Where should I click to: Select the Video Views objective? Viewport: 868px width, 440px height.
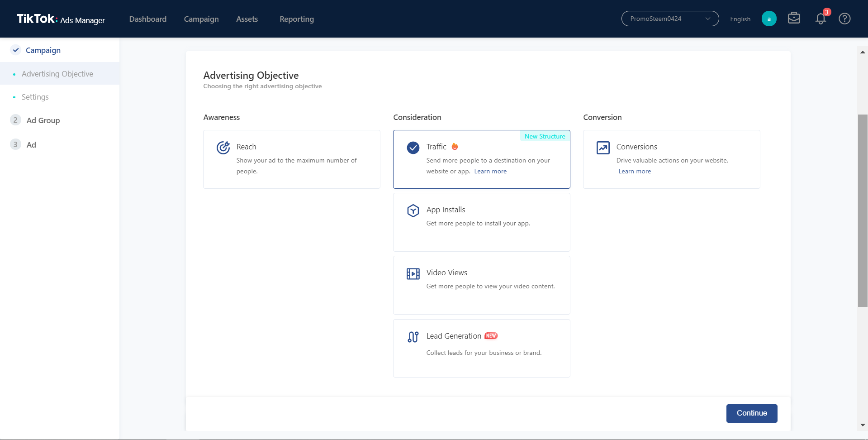tap(482, 285)
